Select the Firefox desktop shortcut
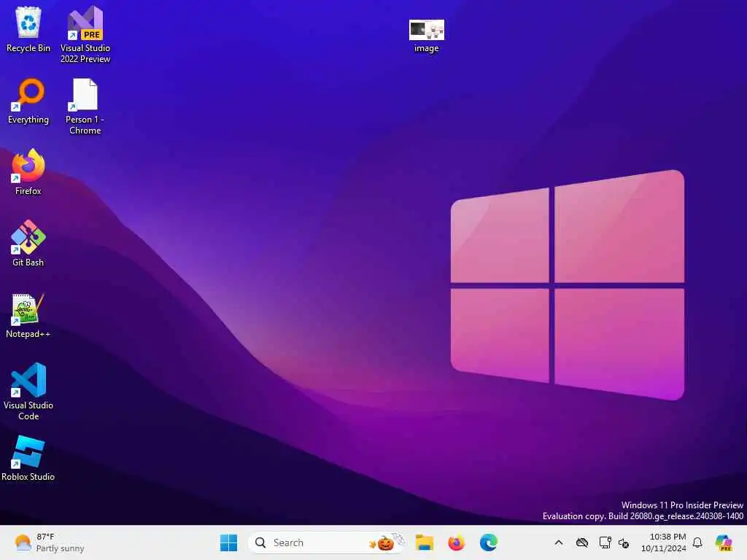747x560 pixels. pyautogui.click(x=28, y=172)
